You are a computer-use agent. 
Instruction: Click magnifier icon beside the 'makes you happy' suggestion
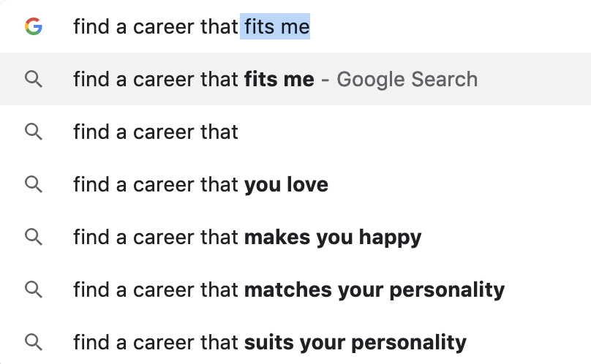pyautogui.click(x=34, y=238)
